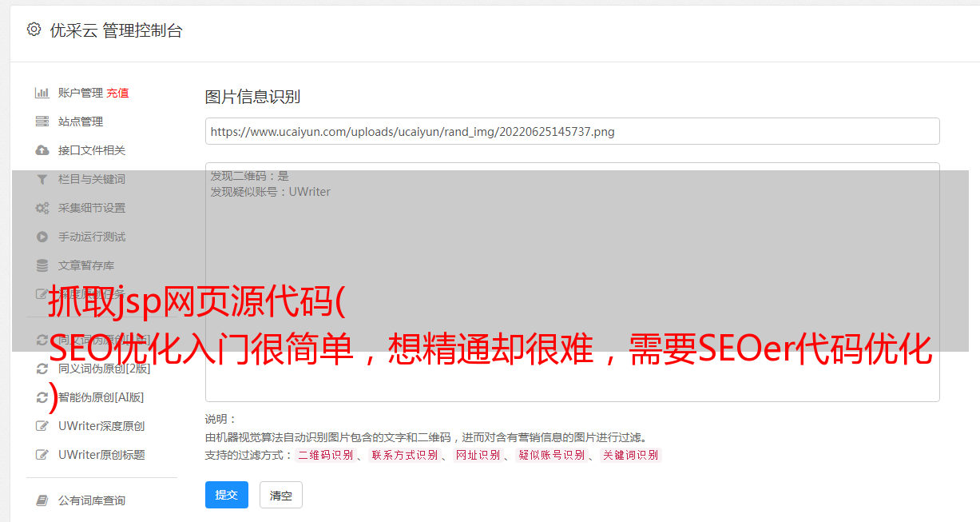Click the play icon for 手动运行测试
The height and width of the screenshot is (522, 980).
tap(42, 237)
